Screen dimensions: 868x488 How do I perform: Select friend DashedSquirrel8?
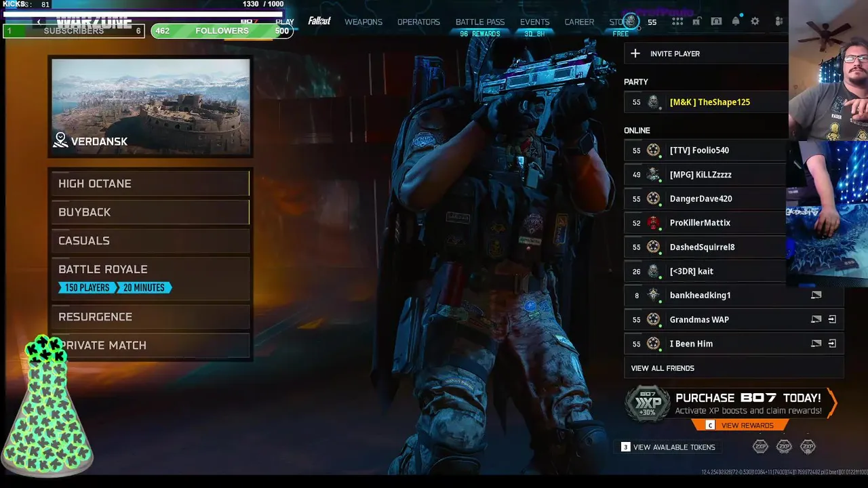click(x=706, y=247)
